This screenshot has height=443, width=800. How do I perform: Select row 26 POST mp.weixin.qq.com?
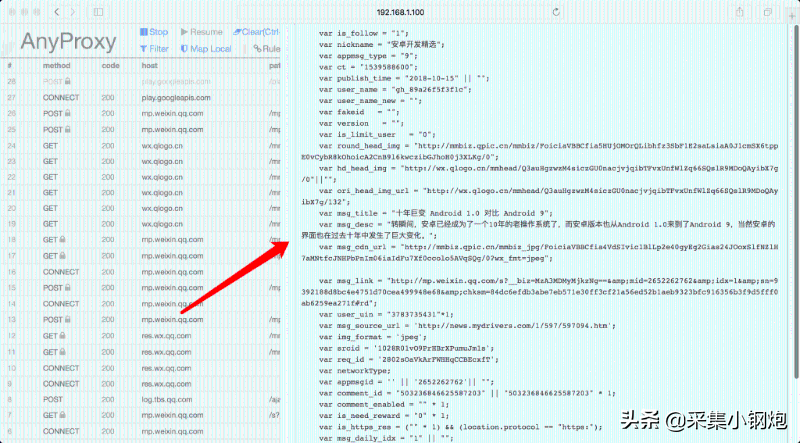point(140,113)
